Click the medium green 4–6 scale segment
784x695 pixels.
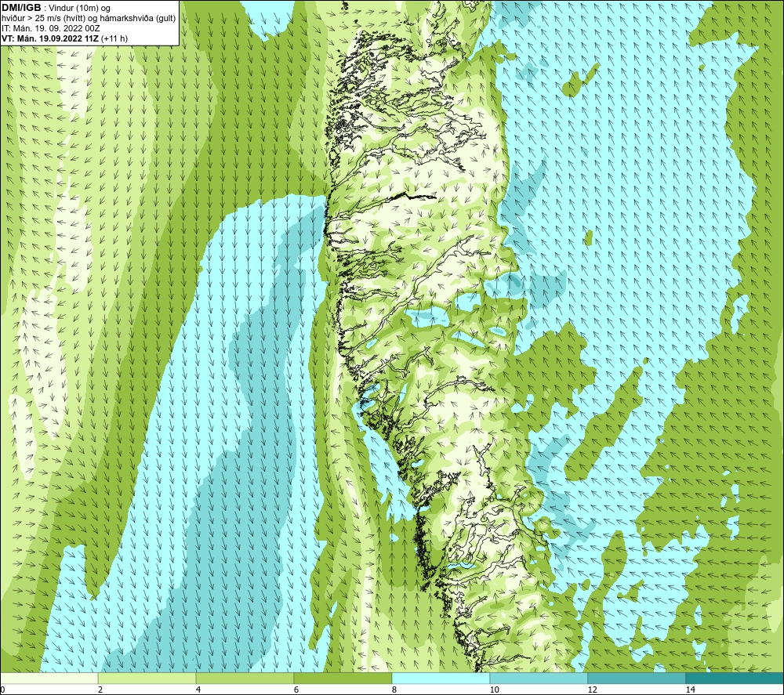click(245, 678)
